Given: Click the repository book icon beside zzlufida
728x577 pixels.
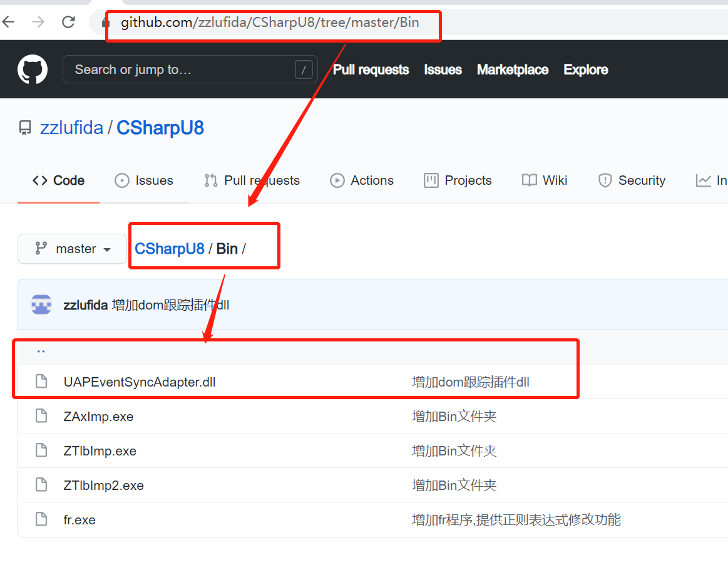Looking at the screenshot, I should (x=24, y=127).
